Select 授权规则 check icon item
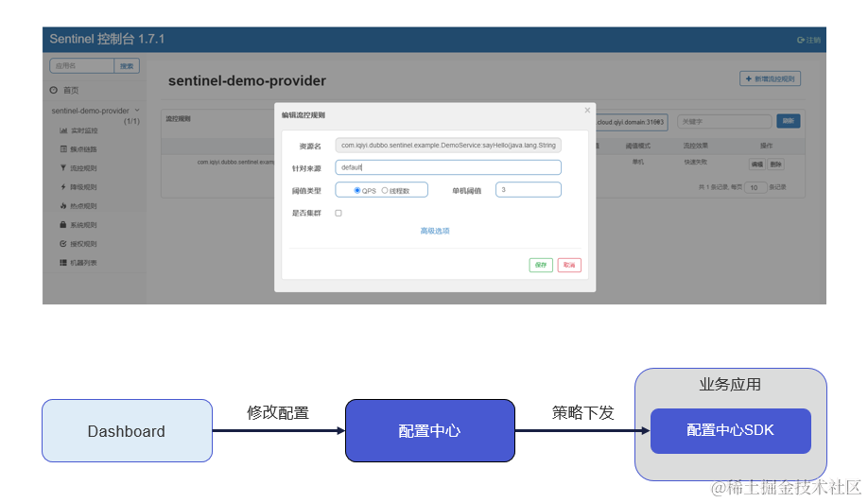 (x=78, y=244)
